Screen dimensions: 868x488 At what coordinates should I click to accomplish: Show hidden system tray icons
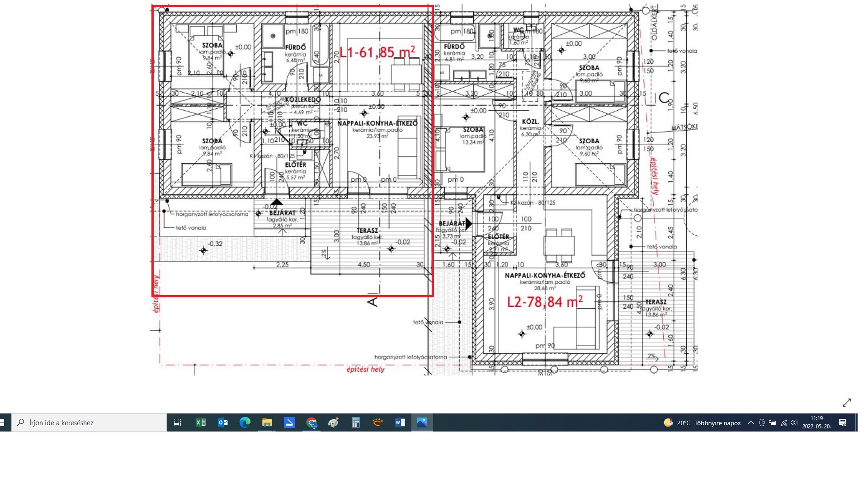(x=751, y=422)
